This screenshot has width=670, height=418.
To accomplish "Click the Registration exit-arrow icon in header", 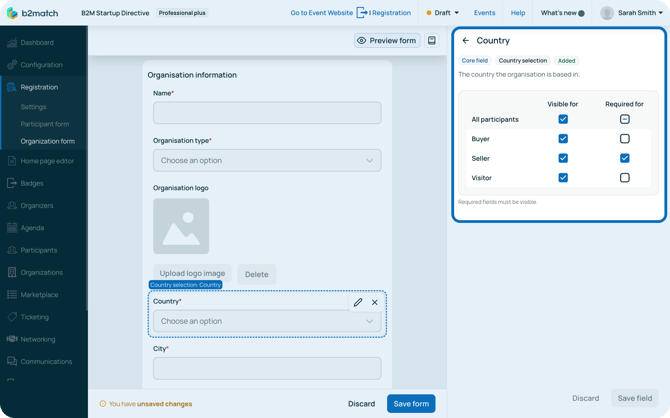I will pos(361,13).
